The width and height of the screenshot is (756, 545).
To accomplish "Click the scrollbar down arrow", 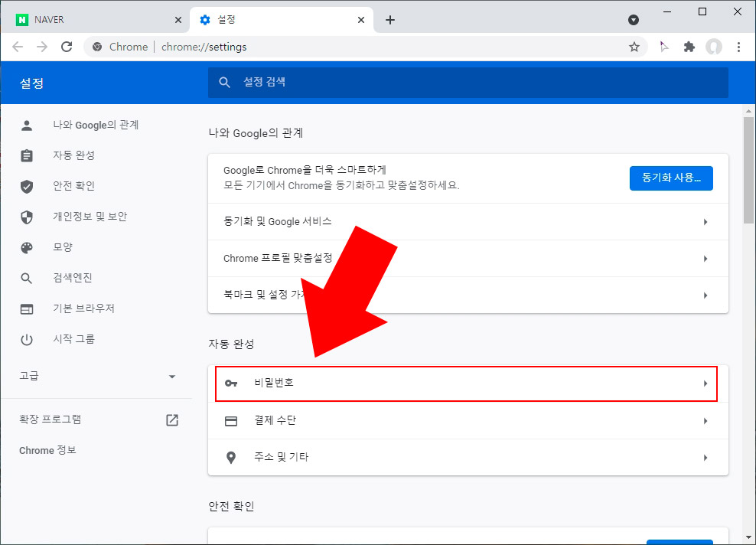I will 748,537.
